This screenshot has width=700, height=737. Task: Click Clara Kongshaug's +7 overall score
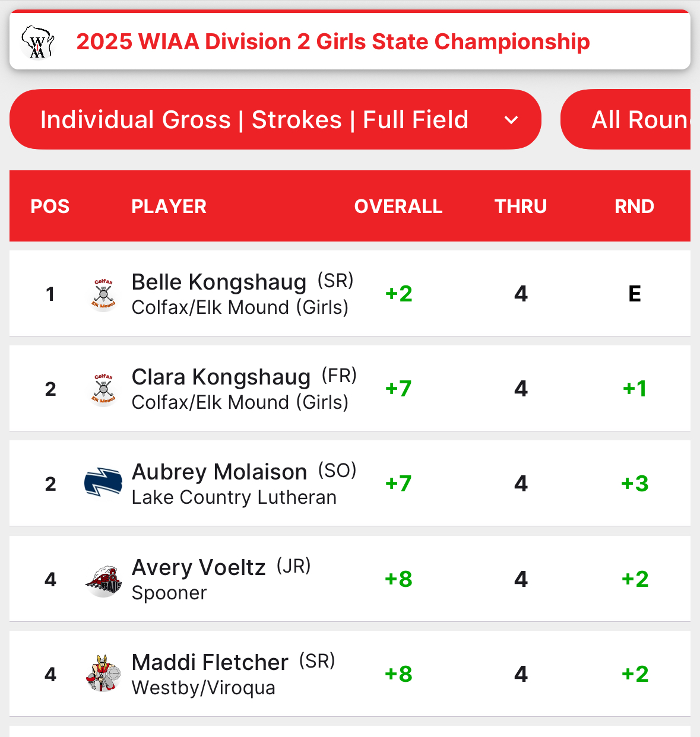tap(398, 389)
